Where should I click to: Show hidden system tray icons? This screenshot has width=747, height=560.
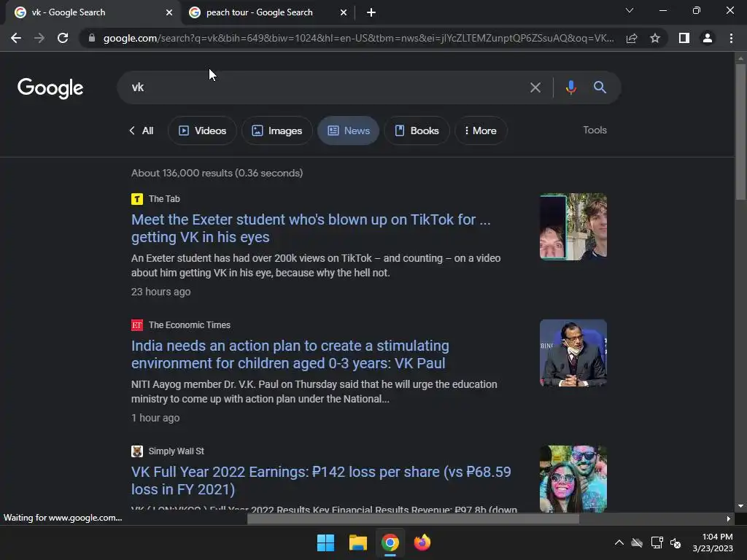pyautogui.click(x=619, y=542)
